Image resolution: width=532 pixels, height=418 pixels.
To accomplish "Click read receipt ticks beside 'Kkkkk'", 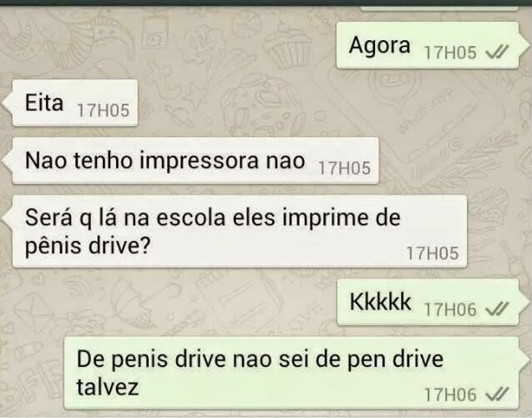I will point(497,309).
